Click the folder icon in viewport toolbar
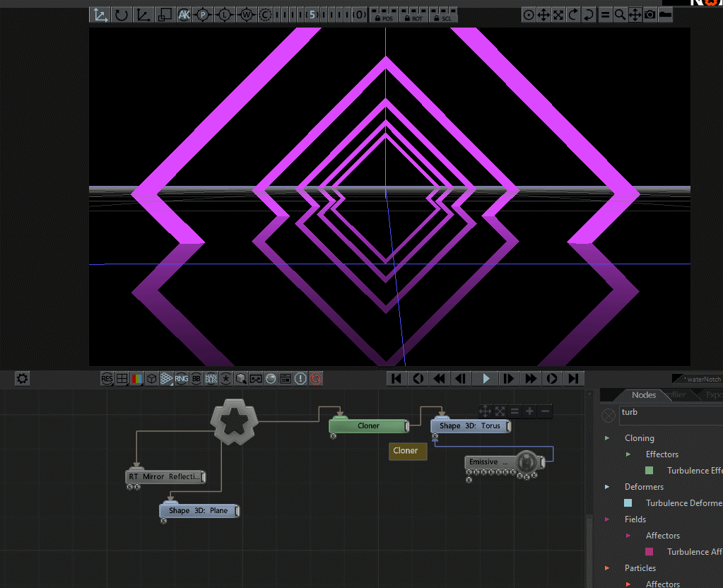Image resolution: width=723 pixels, height=588 pixels. [x=665, y=14]
